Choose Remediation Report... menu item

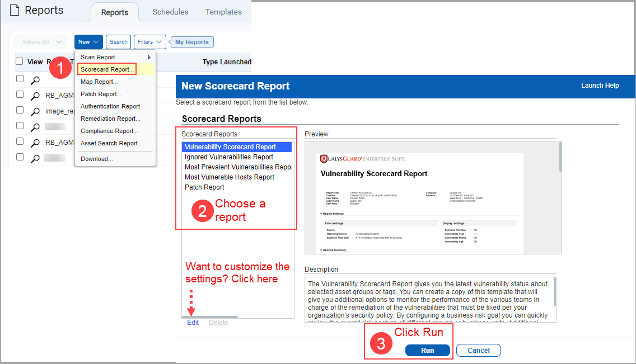pos(110,119)
